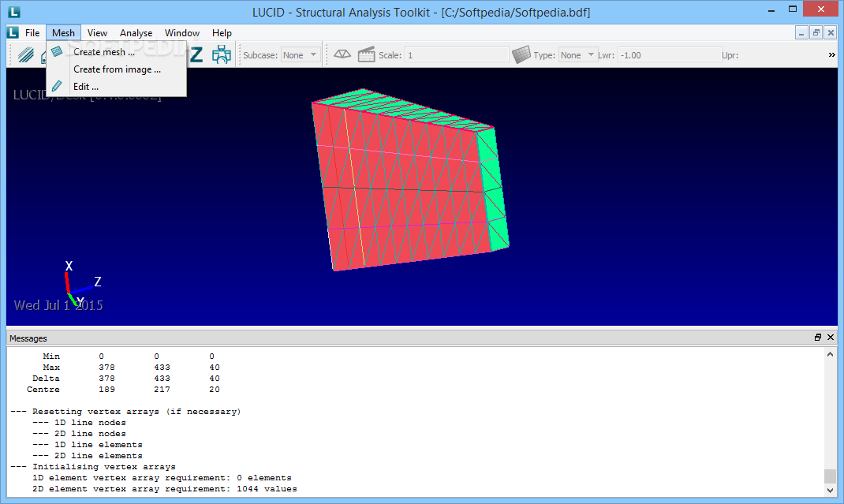The image size is (844, 504).
Task: Click the pencil icon beside Edit
Action: point(57,86)
